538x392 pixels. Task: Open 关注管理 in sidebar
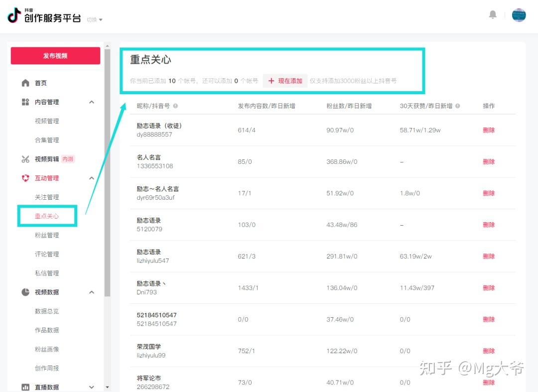(x=47, y=197)
